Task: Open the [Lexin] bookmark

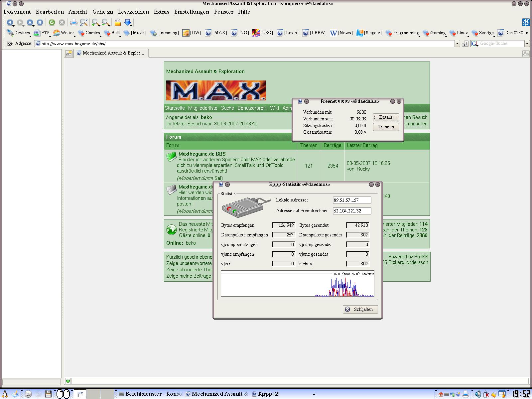Action: click(x=288, y=33)
